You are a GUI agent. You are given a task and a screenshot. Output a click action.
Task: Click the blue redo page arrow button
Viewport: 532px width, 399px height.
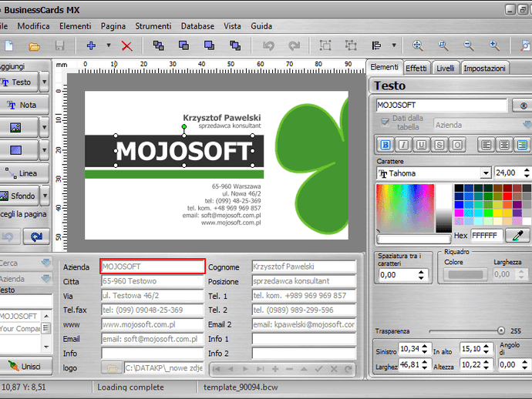click(37, 236)
